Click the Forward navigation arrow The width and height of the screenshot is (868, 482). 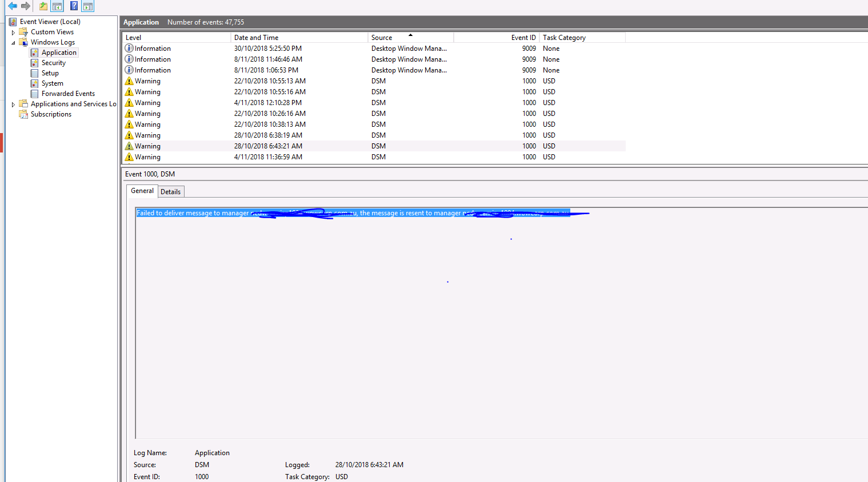(x=25, y=6)
